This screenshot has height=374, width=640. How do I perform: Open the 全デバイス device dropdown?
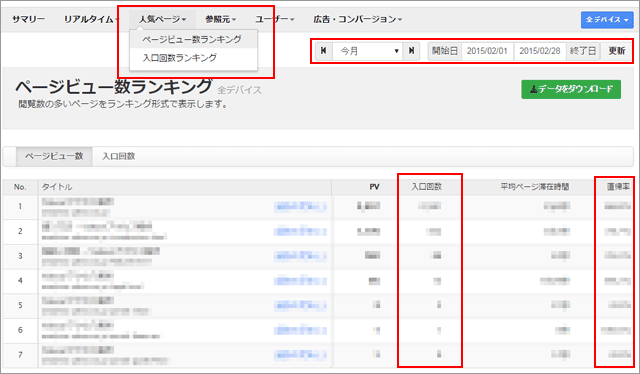(x=607, y=20)
